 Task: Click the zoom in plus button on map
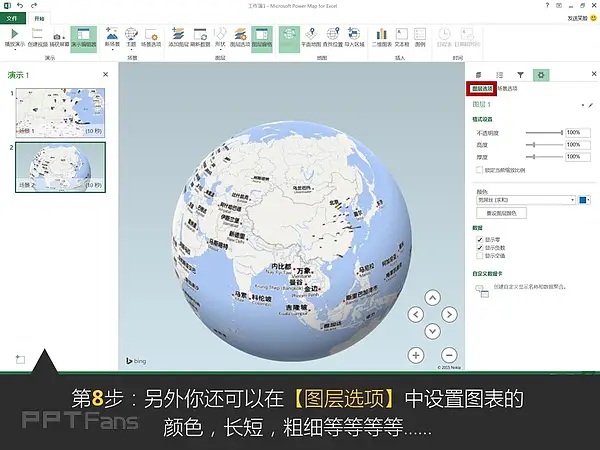coord(416,354)
